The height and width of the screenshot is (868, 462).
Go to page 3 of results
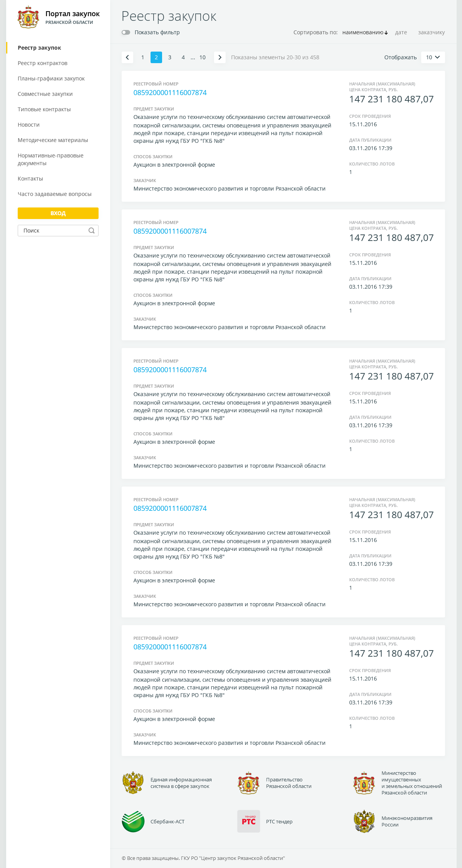[170, 57]
